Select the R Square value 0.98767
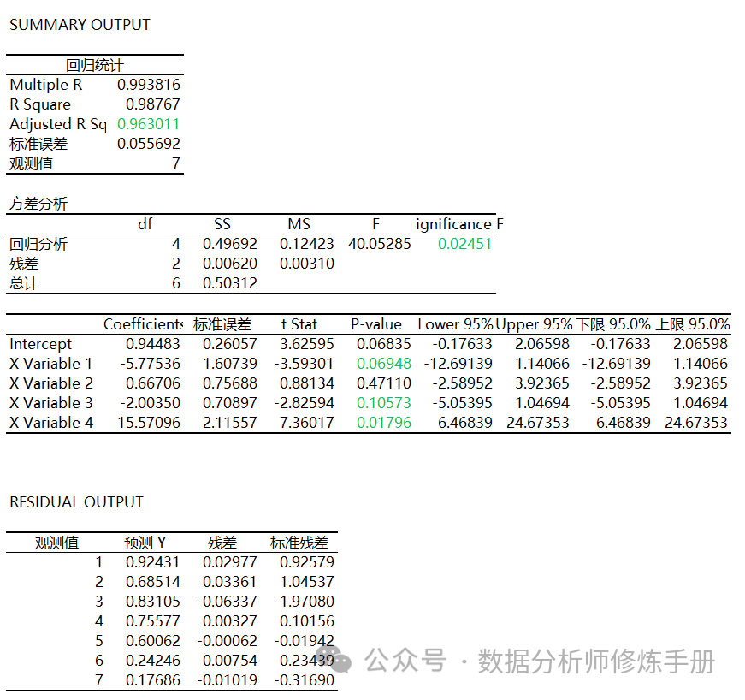This screenshot has width=745, height=700. click(x=152, y=104)
